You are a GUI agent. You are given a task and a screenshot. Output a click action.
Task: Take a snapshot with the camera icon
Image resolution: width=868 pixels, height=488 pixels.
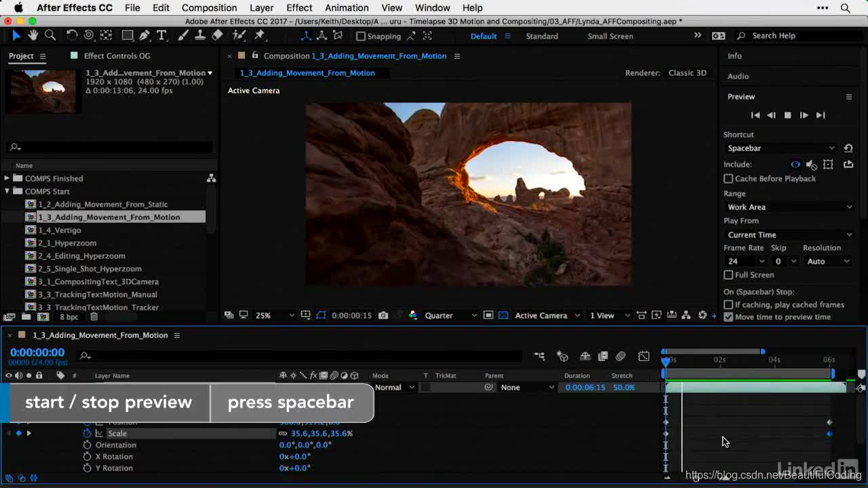tap(383, 315)
